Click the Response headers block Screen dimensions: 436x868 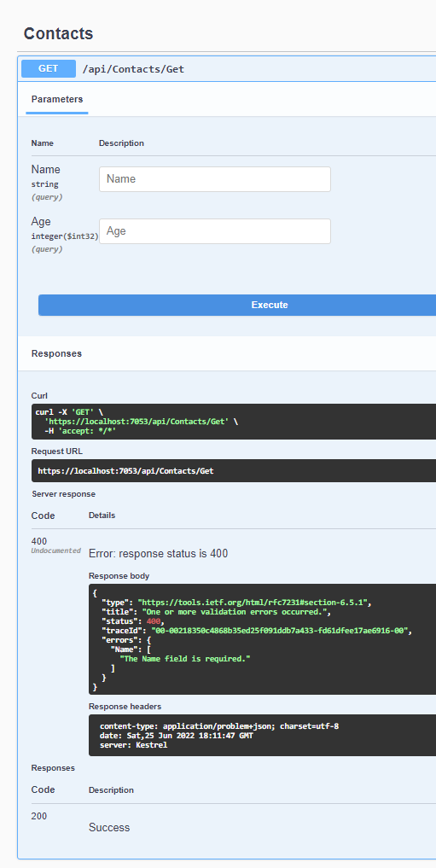click(262, 735)
